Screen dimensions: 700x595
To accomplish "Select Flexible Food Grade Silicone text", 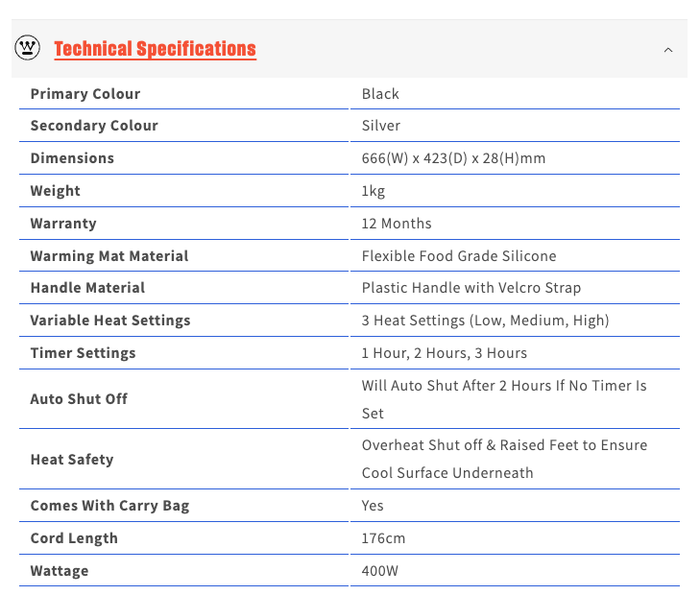I will point(459,256).
